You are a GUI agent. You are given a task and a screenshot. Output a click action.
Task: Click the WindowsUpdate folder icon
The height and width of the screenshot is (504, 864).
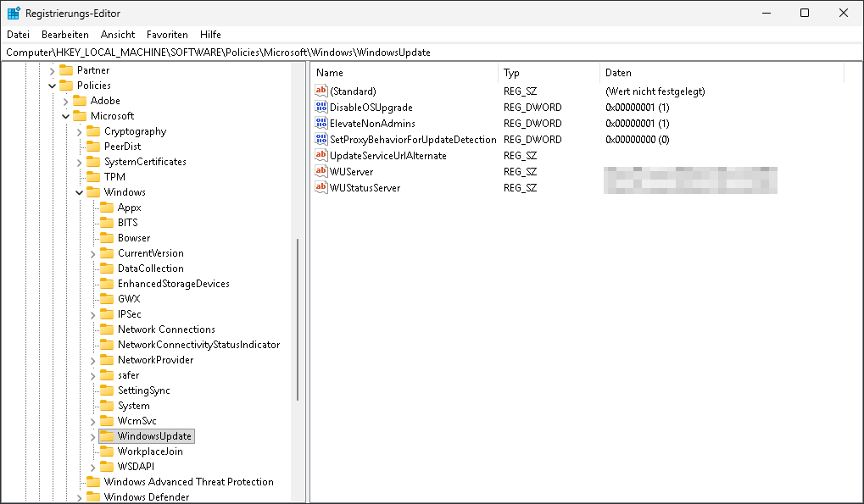point(109,435)
